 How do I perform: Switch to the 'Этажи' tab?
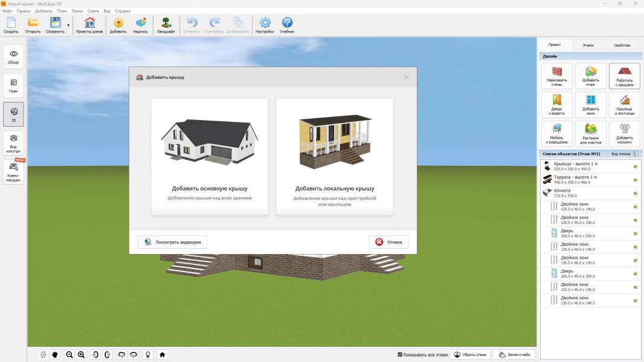[x=588, y=45]
